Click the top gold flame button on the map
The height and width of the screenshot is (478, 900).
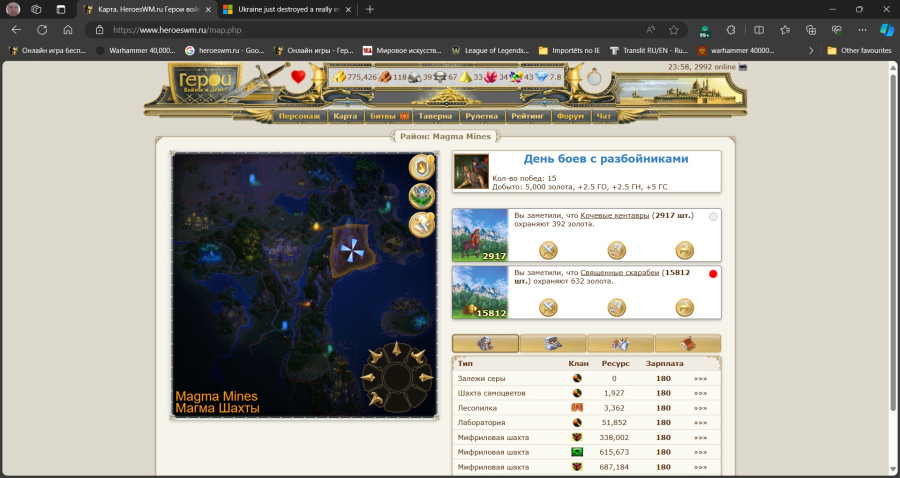[x=421, y=168]
